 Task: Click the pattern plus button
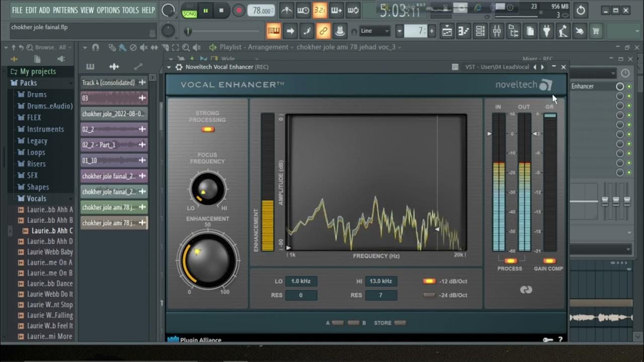(431, 31)
